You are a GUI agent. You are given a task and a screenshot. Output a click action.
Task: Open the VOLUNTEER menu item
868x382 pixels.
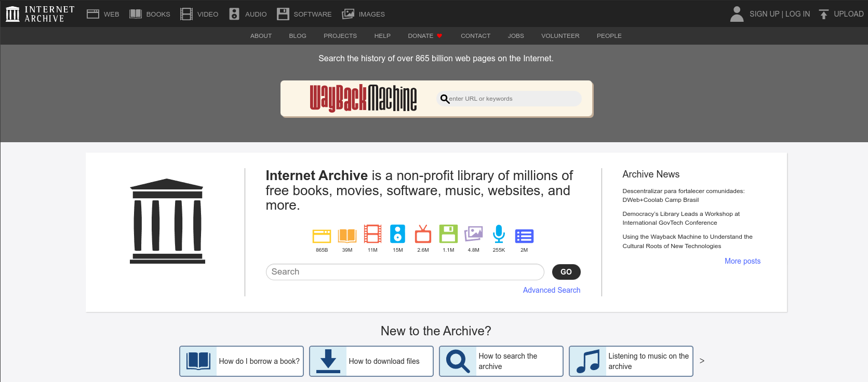(x=560, y=36)
